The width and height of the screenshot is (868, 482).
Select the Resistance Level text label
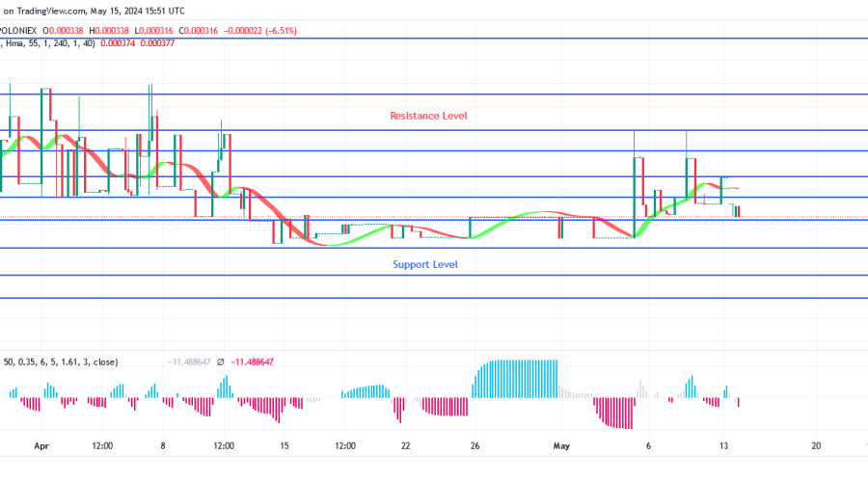coord(428,116)
